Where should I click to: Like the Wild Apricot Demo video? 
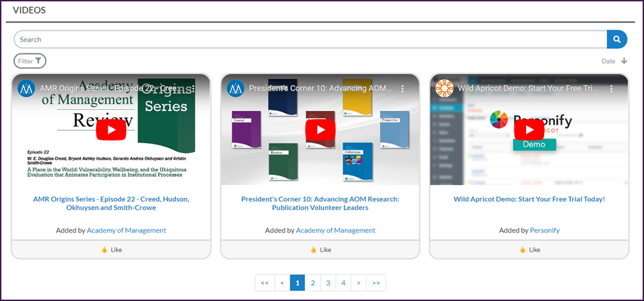point(530,250)
